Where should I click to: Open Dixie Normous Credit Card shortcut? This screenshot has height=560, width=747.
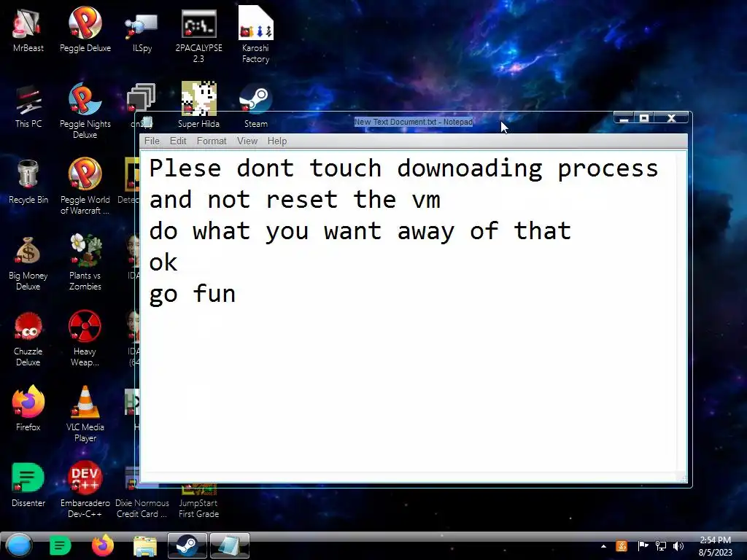click(142, 507)
